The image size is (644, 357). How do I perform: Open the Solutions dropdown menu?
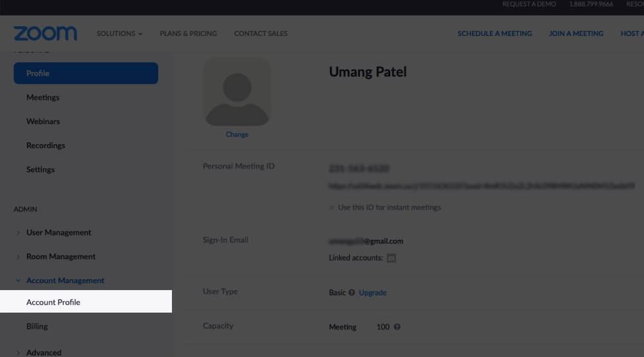tap(119, 33)
